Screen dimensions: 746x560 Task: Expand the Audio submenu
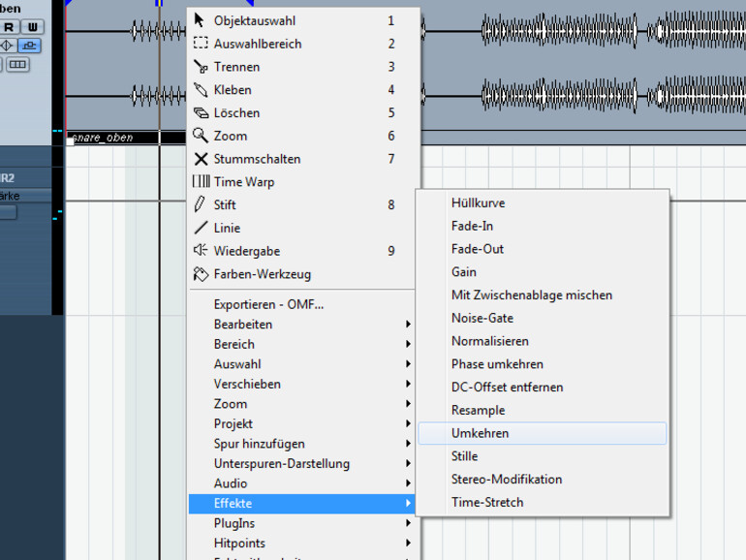click(302, 483)
